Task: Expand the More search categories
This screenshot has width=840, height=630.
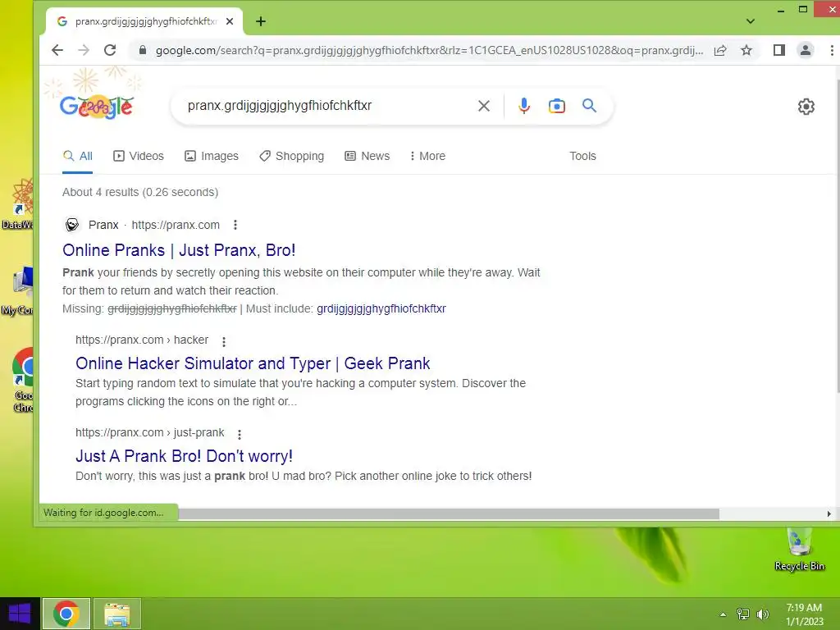Action: click(427, 156)
